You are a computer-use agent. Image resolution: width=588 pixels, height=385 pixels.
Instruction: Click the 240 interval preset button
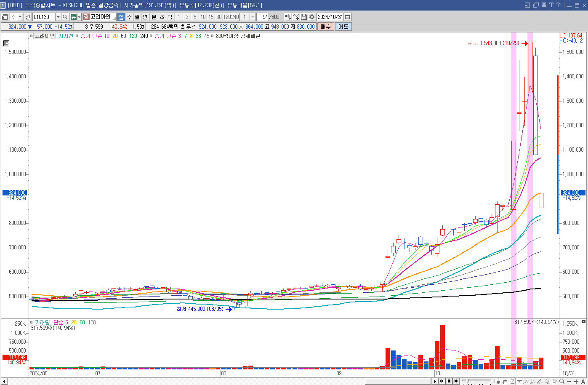point(235,17)
